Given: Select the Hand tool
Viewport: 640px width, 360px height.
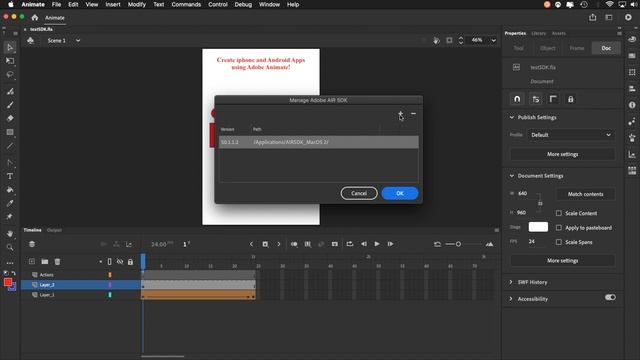Looking at the screenshot, I should pyautogui.click(x=10, y=234).
